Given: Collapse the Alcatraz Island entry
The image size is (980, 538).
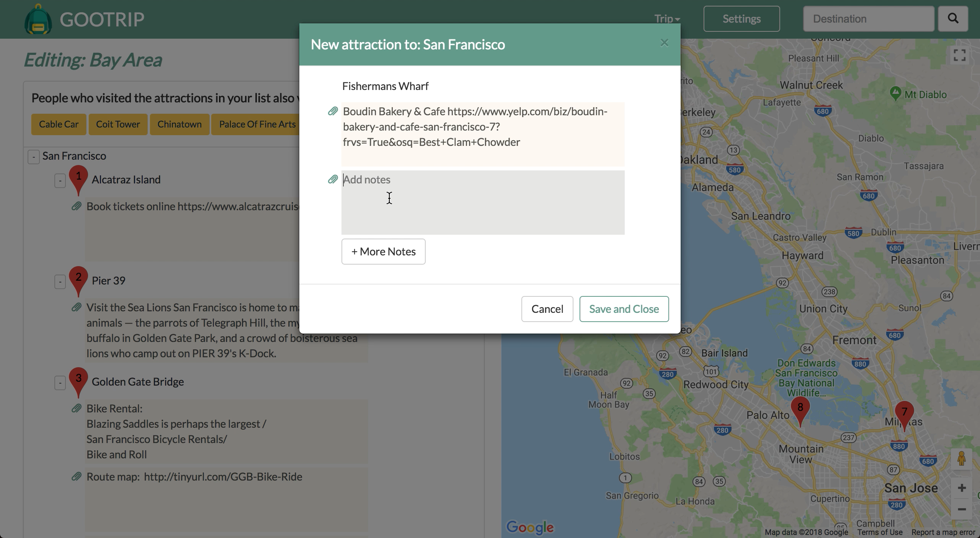Looking at the screenshot, I should (x=60, y=180).
